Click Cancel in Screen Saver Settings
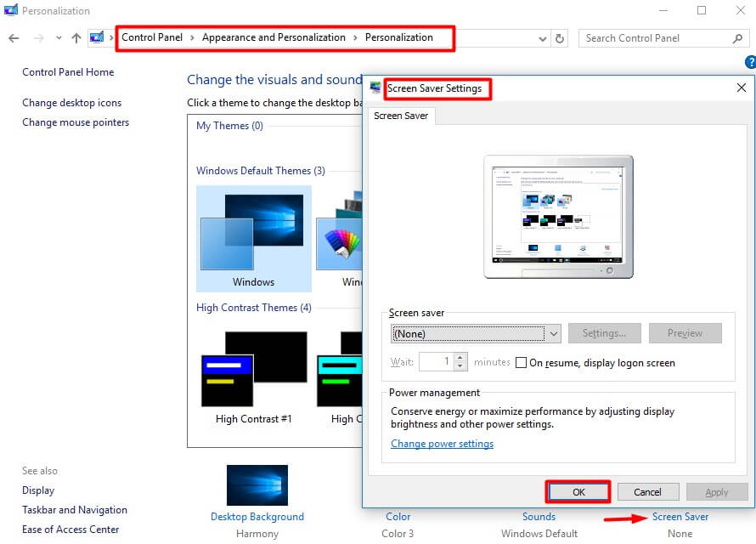The height and width of the screenshot is (544, 756). click(x=647, y=492)
